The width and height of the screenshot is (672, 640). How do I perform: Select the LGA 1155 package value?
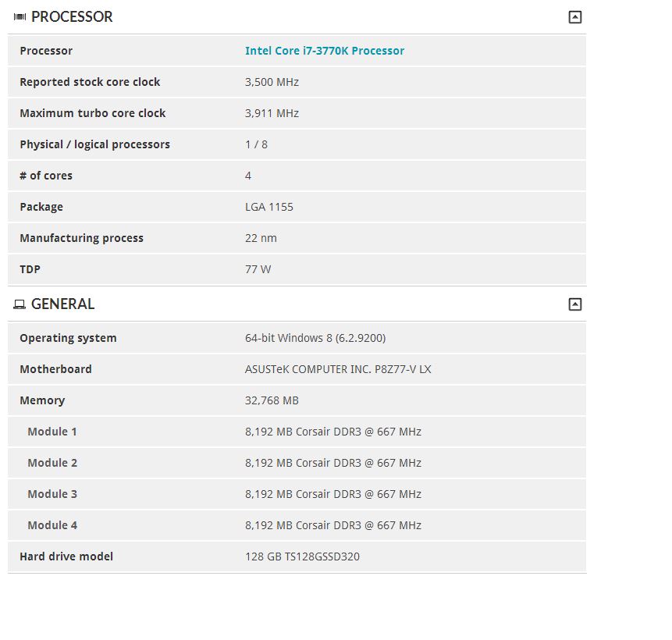point(269,207)
